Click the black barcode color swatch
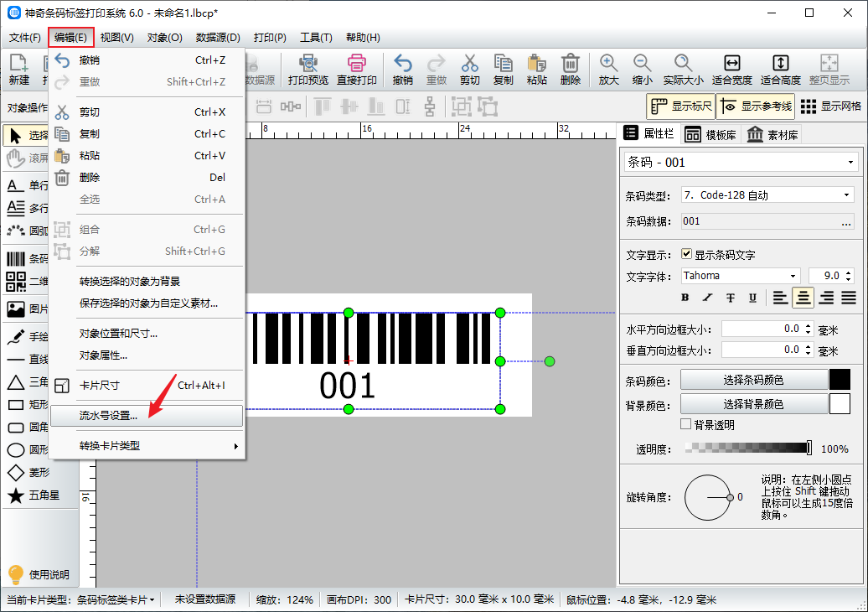Viewport: 868px width, 612px height. pyautogui.click(x=840, y=380)
